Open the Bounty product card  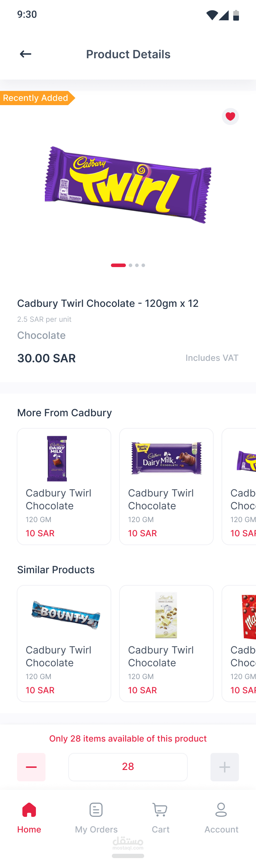(64, 643)
